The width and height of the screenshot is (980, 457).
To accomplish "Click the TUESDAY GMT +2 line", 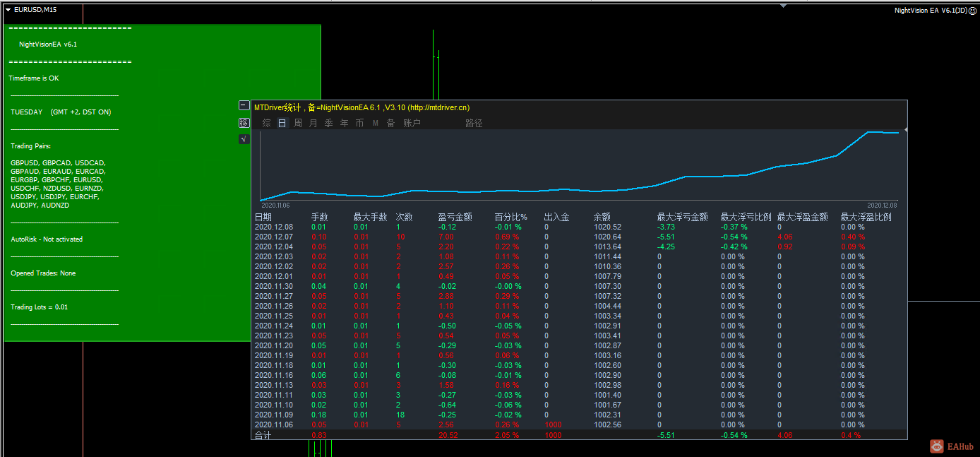I will pos(61,112).
